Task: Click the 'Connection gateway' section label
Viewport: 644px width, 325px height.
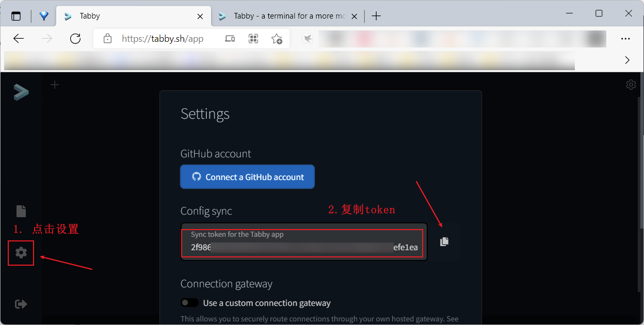Action: pos(227,284)
